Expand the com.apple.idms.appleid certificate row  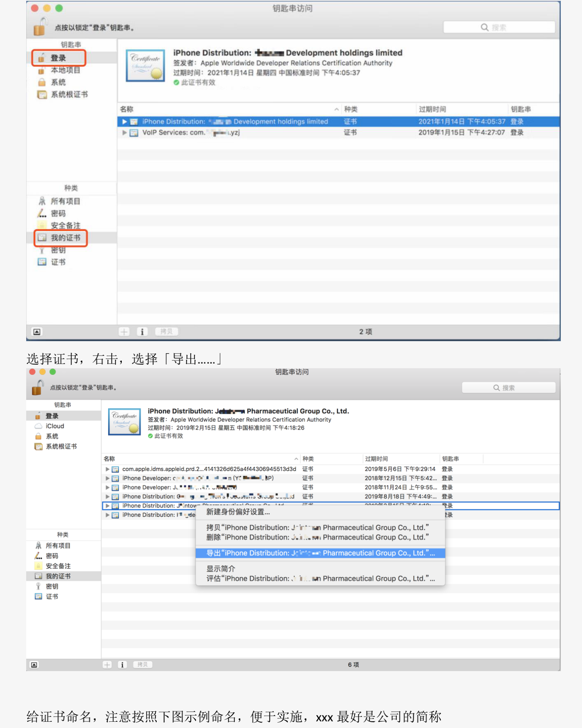click(x=108, y=469)
